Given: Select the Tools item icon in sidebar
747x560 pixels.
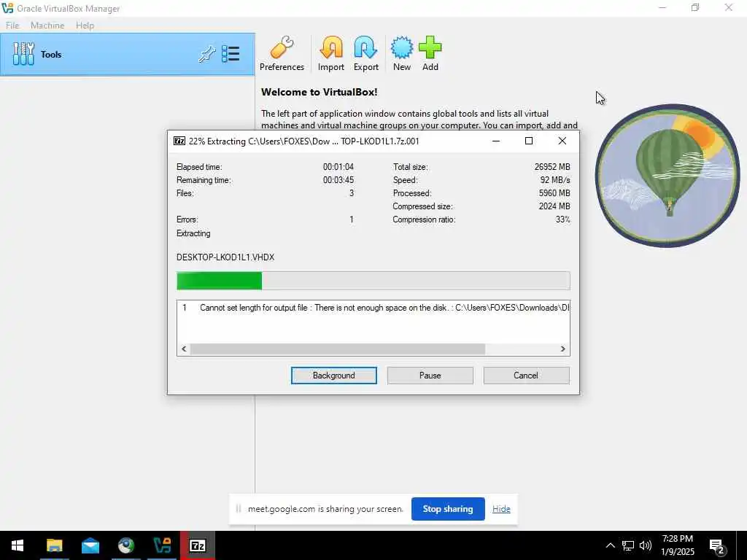Looking at the screenshot, I should pos(23,54).
